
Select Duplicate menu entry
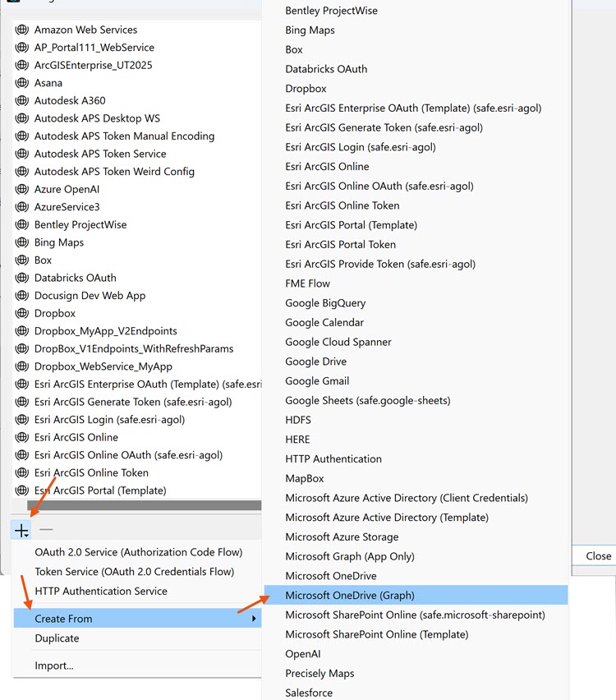57,638
